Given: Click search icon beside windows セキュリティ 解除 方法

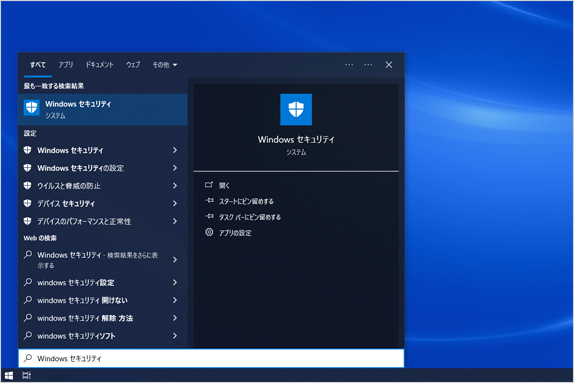Looking at the screenshot, I should [x=28, y=317].
